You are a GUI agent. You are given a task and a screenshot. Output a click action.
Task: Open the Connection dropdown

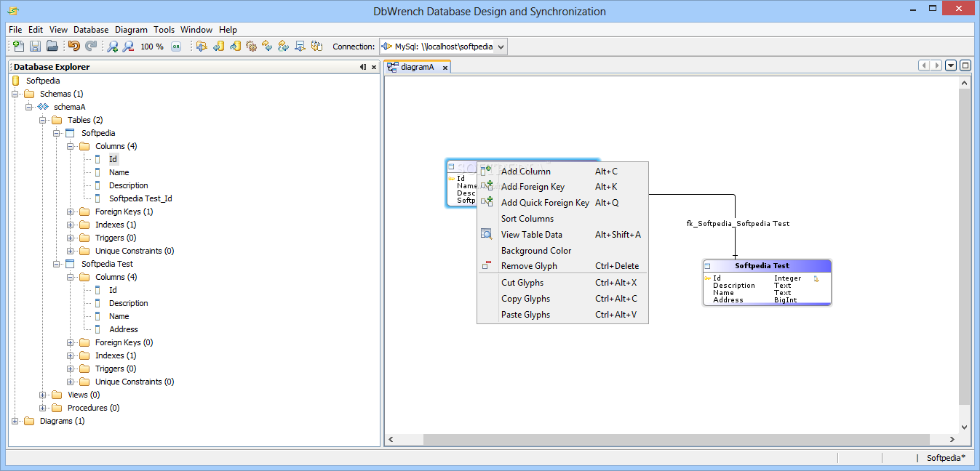click(501, 47)
